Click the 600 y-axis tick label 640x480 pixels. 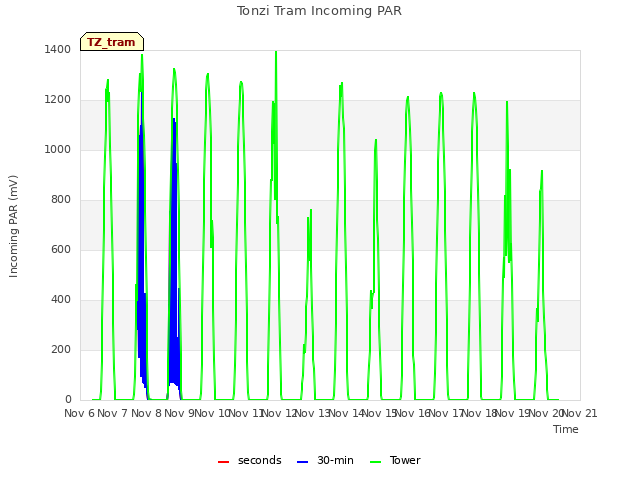coord(61,249)
